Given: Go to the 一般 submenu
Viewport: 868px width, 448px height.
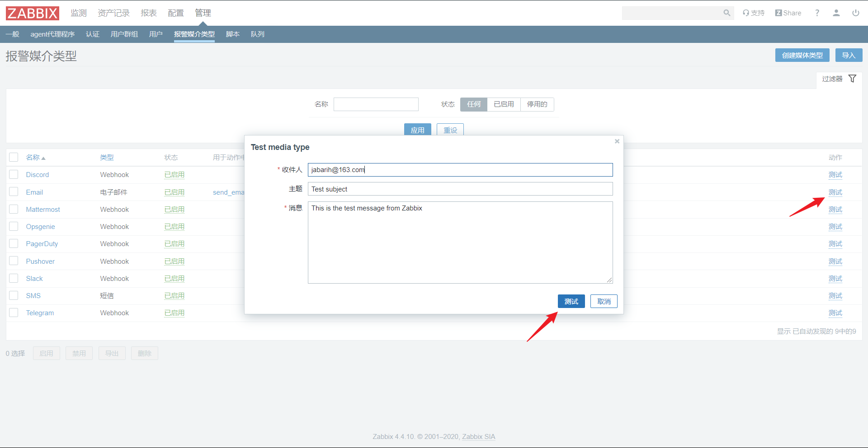Looking at the screenshot, I should tap(13, 34).
